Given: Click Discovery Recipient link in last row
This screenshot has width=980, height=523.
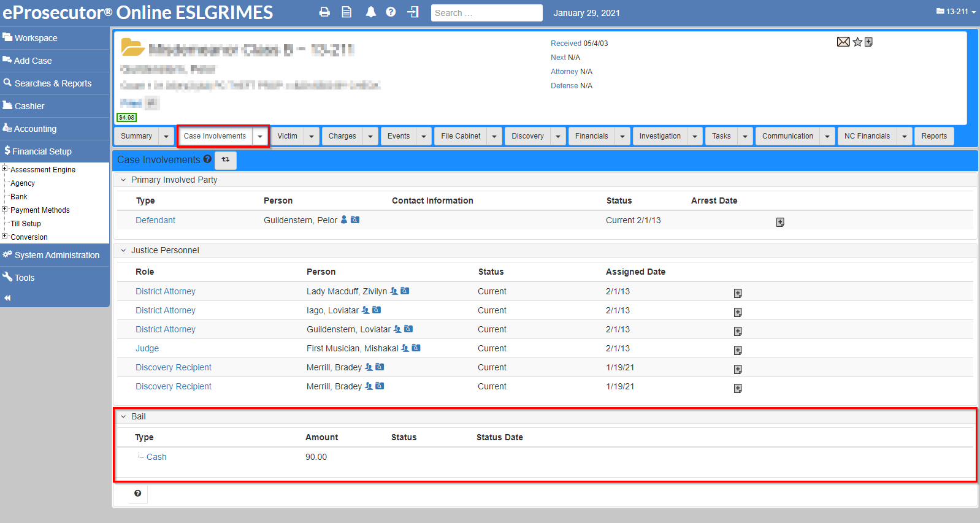Looking at the screenshot, I should [174, 386].
